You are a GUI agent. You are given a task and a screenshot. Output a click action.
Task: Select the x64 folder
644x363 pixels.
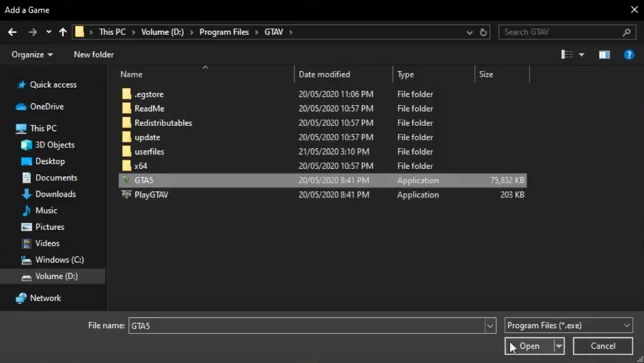[x=323, y=166]
